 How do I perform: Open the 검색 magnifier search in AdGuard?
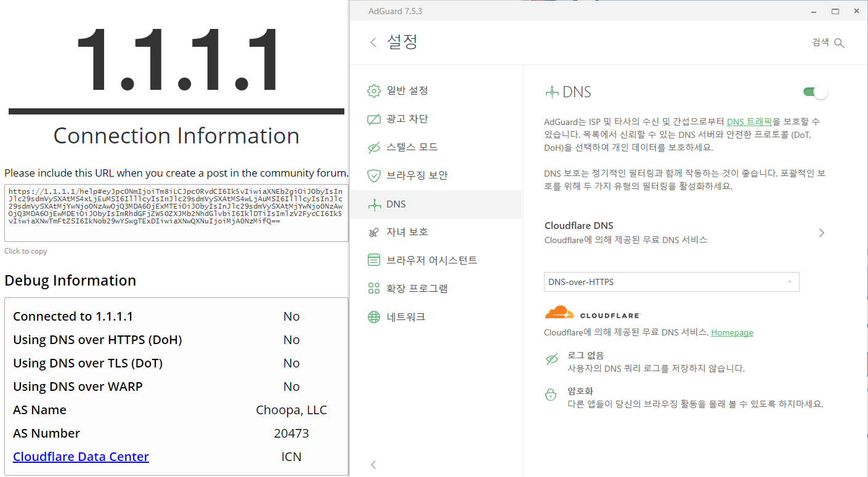click(838, 42)
